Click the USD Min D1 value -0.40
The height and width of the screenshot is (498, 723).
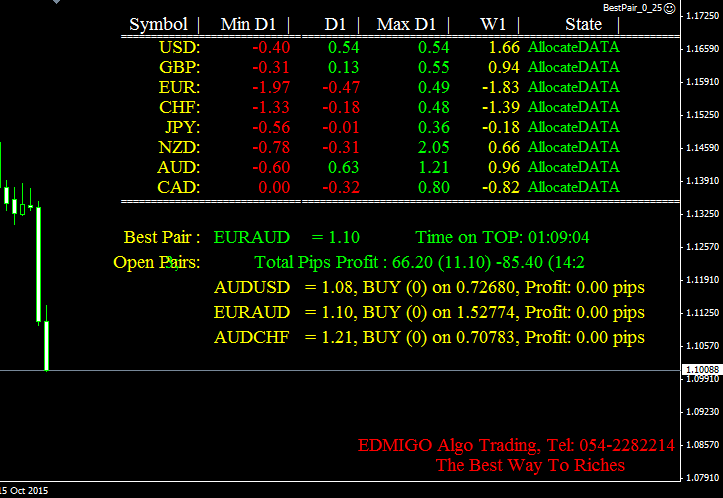click(x=271, y=47)
